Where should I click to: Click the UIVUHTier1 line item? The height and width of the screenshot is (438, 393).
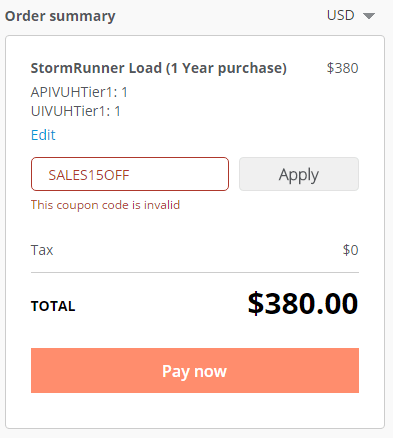pyautogui.click(x=76, y=111)
